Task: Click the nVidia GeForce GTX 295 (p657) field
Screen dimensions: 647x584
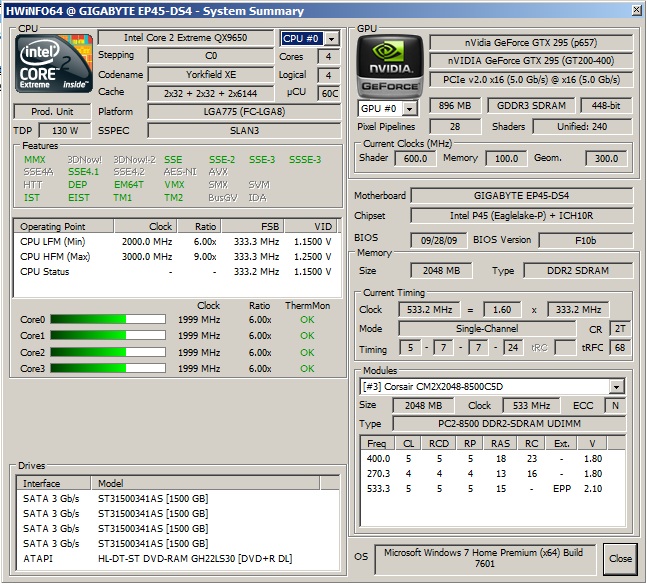Action: click(x=531, y=43)
